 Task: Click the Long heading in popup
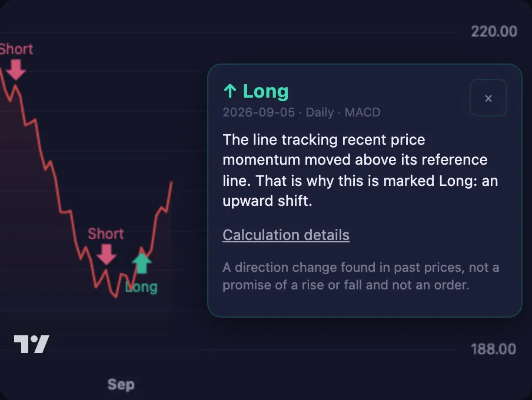(x=265, y=91)
